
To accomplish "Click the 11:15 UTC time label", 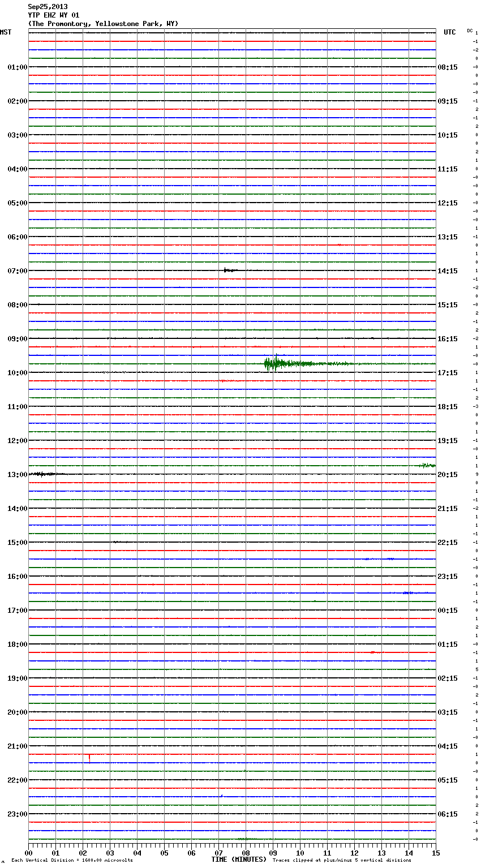I will click(448, 169).
